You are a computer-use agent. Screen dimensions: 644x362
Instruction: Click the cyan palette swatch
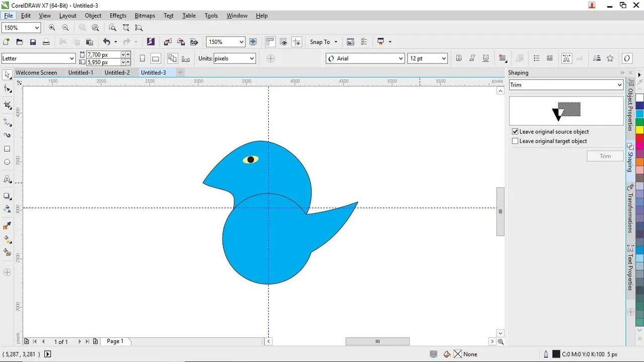coord(639,114)
